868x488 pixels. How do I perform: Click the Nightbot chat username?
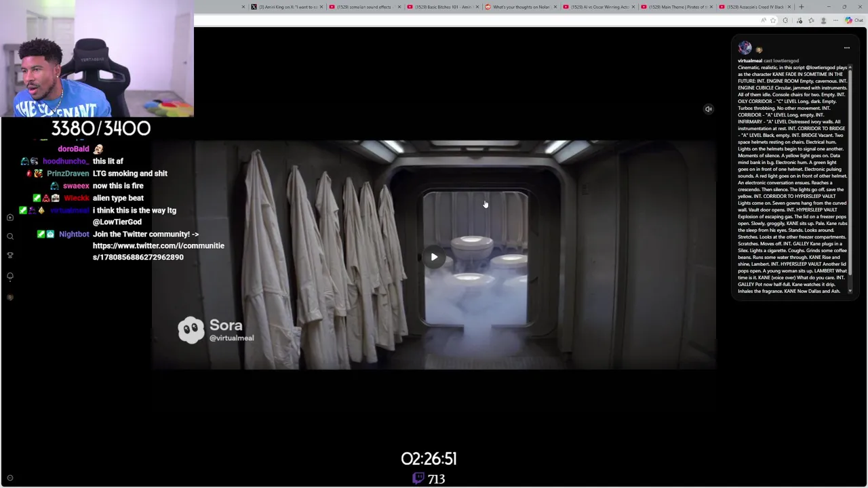tap(74, 235)
